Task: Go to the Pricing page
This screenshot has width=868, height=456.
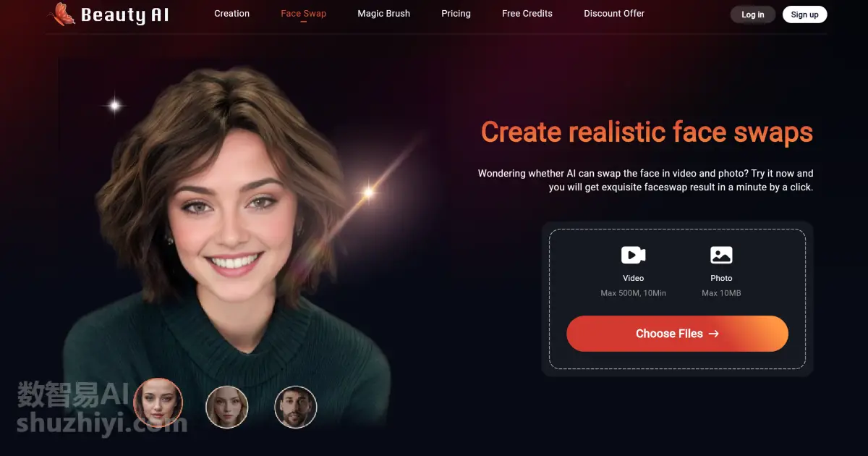Action: 456,14
